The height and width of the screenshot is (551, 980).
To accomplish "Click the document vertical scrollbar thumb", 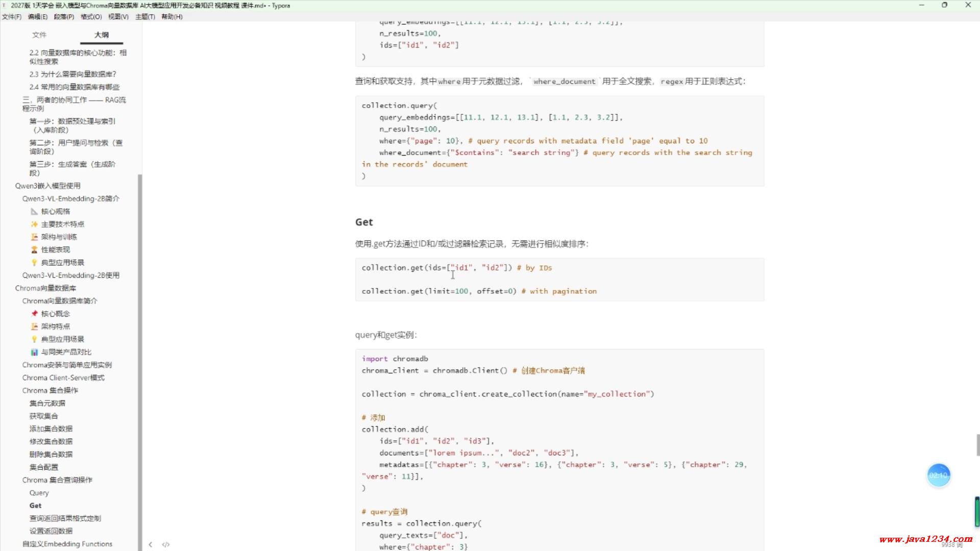I will click(977, 445).
